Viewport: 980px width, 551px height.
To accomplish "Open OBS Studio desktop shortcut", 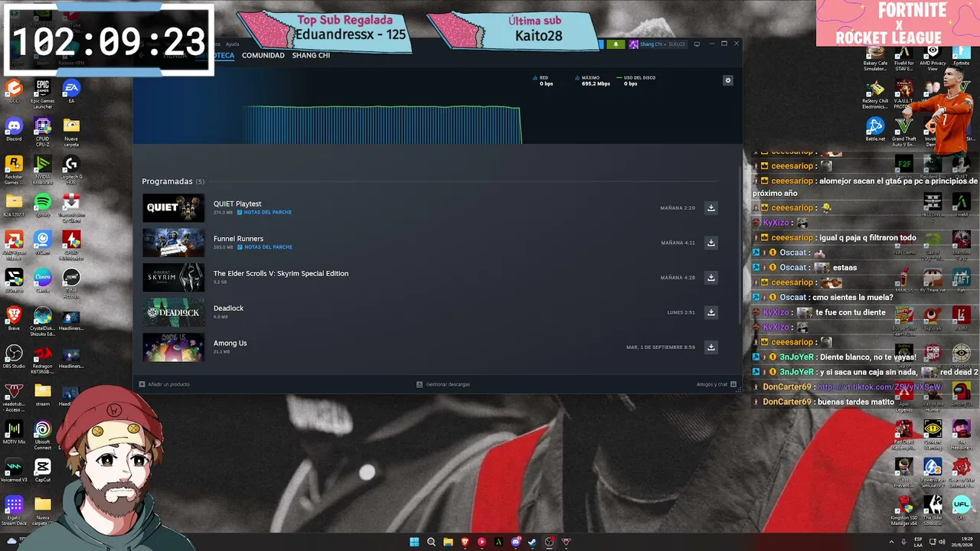I will click(x=14, y=356).
